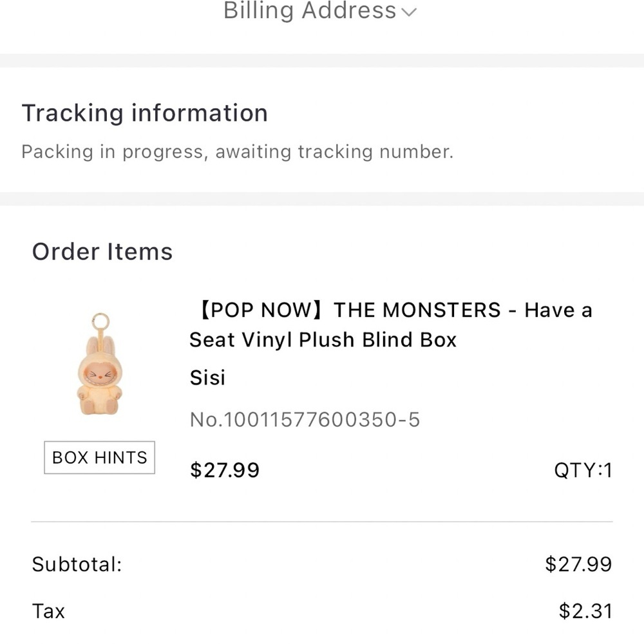
Task: Click the chevron beside Billing Address
Action: (409, 12)
